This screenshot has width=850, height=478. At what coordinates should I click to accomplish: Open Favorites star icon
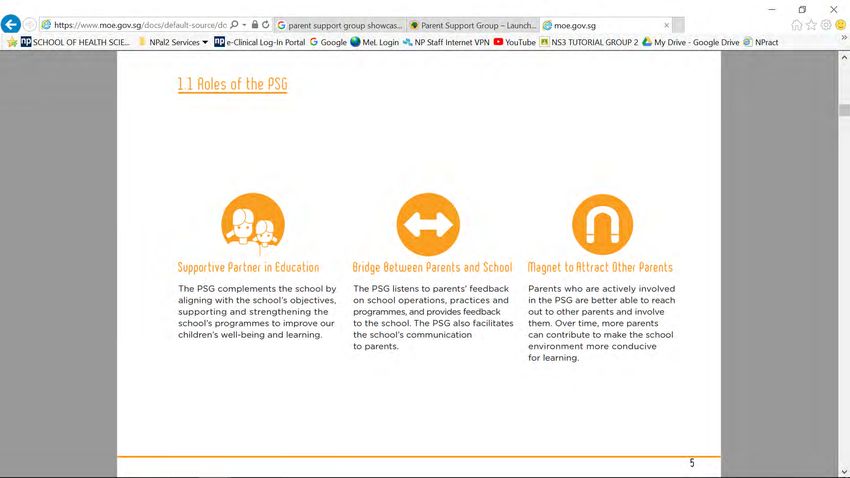point(811,25)
